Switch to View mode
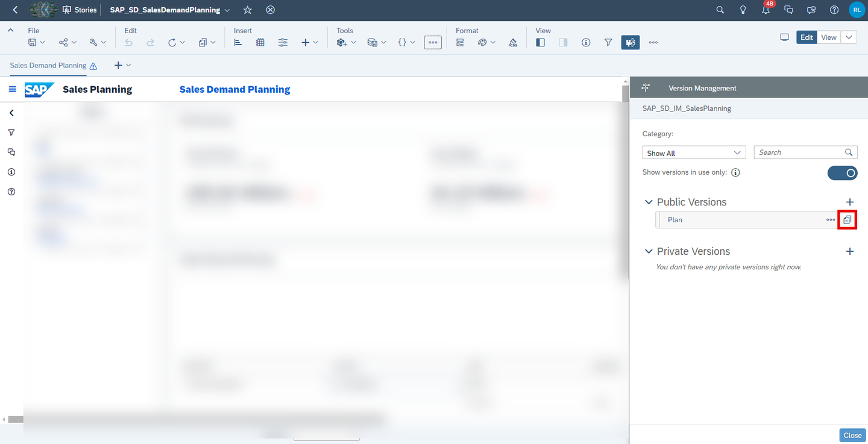The width and height of the screenshot is (868, 444). 829,37
